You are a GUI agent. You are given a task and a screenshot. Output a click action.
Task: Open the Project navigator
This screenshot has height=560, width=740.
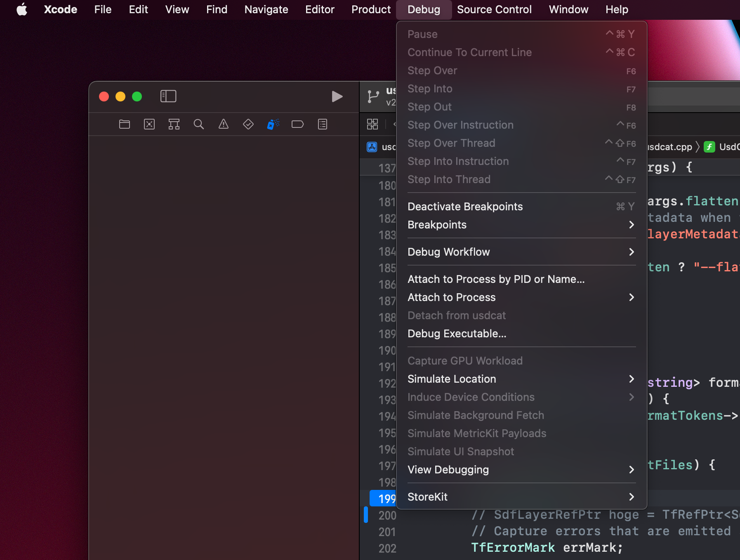pyautogui.click(x=125, y=124)
